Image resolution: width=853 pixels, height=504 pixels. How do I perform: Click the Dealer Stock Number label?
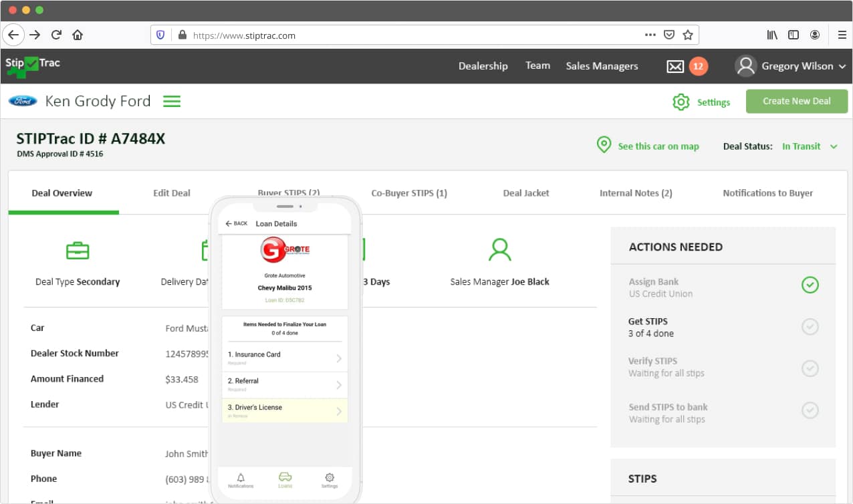pyautogui.click(x=75, y=354)
